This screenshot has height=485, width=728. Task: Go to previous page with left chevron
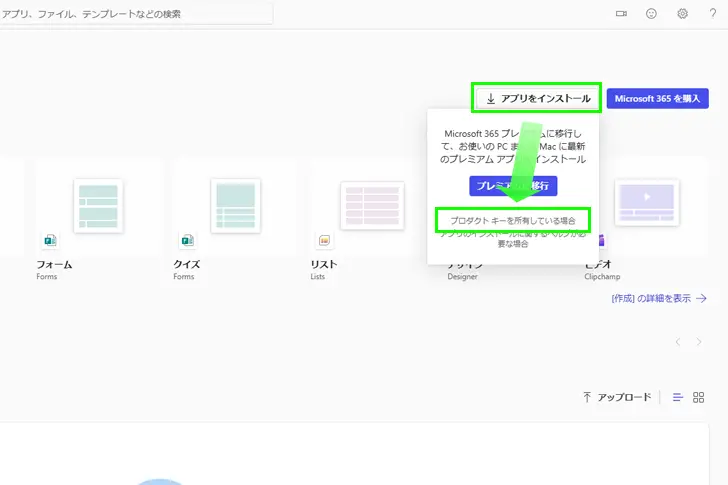click(678, 342)
